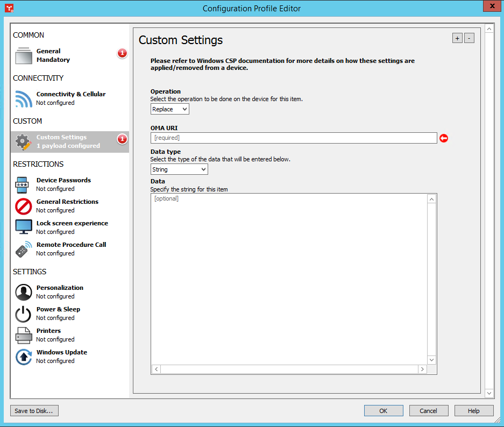Expand the Operation Replace dropdown

[170, 109]
